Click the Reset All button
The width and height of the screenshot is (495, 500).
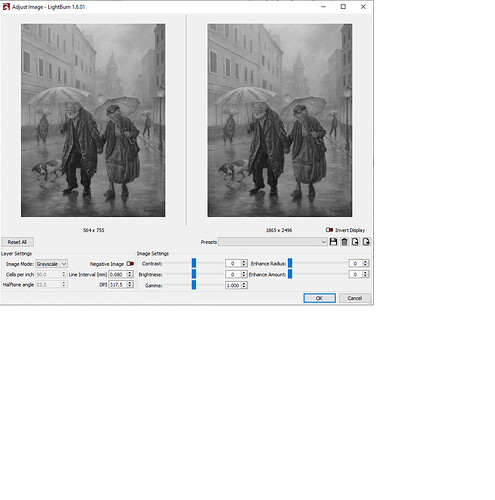pyautogui.click(x=17, y=242)
